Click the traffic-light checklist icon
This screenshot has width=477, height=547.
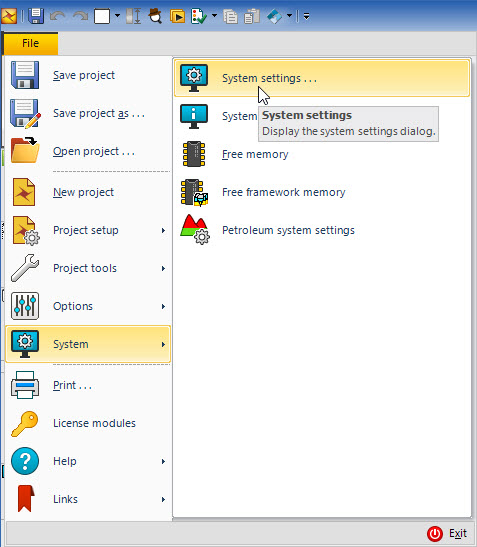[x=198, y=16]
